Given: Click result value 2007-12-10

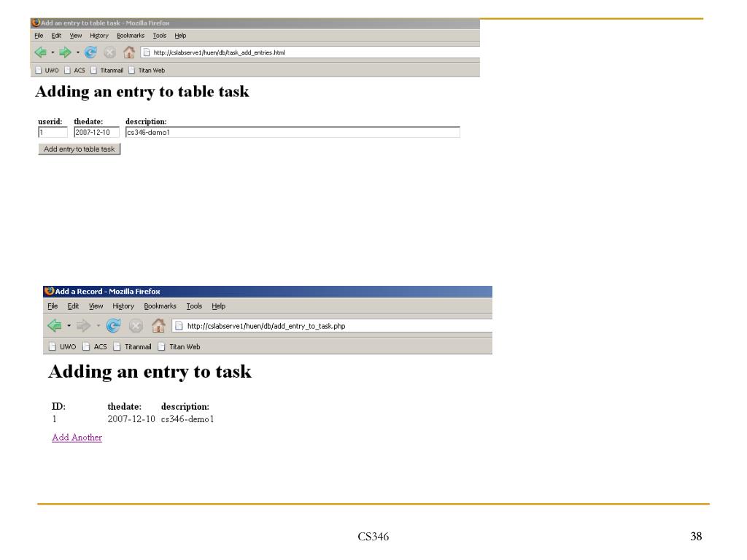Looking at the screenshot, I should (131, 419).
